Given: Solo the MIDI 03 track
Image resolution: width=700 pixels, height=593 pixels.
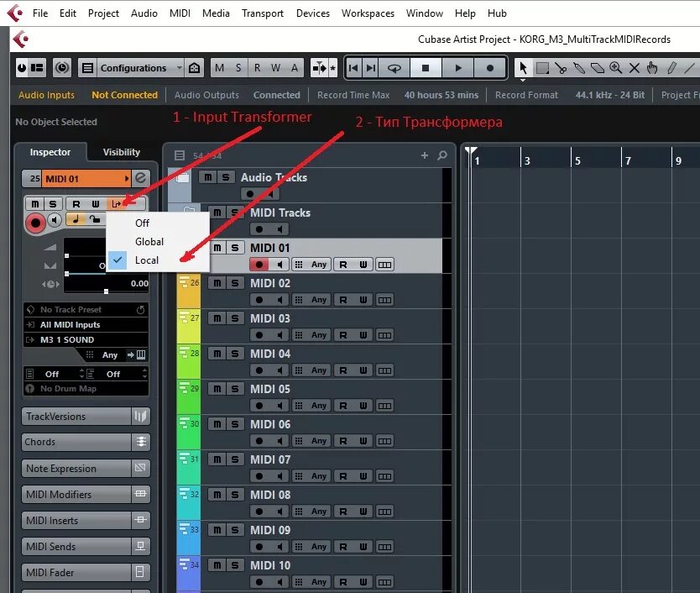Looking at the screenshot, I should click(235, 318).
